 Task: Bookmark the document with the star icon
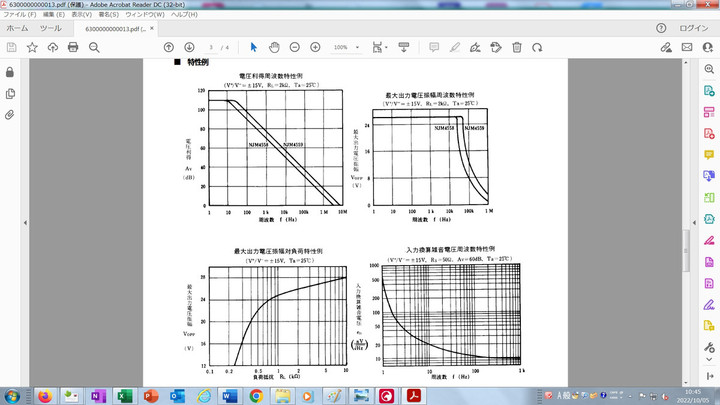point(32,47)
